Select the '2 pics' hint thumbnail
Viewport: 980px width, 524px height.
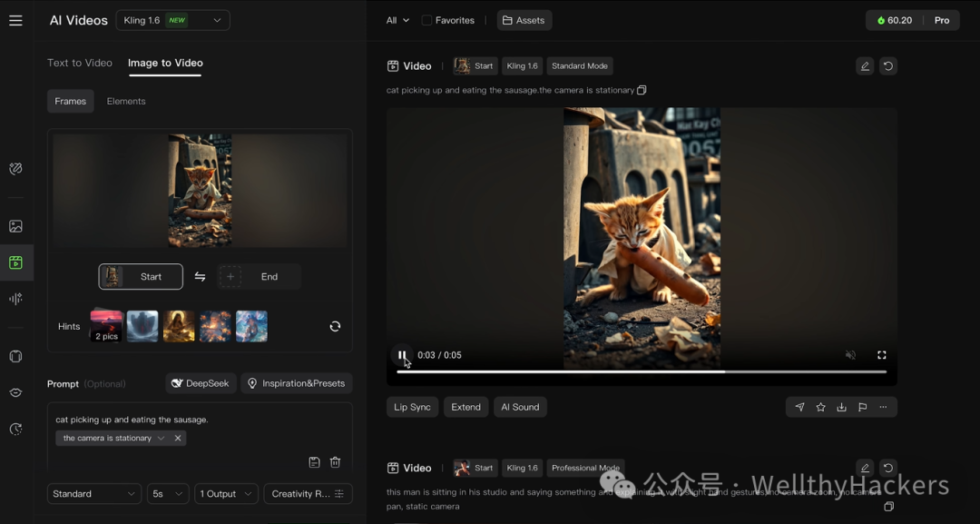click(106, 326)
